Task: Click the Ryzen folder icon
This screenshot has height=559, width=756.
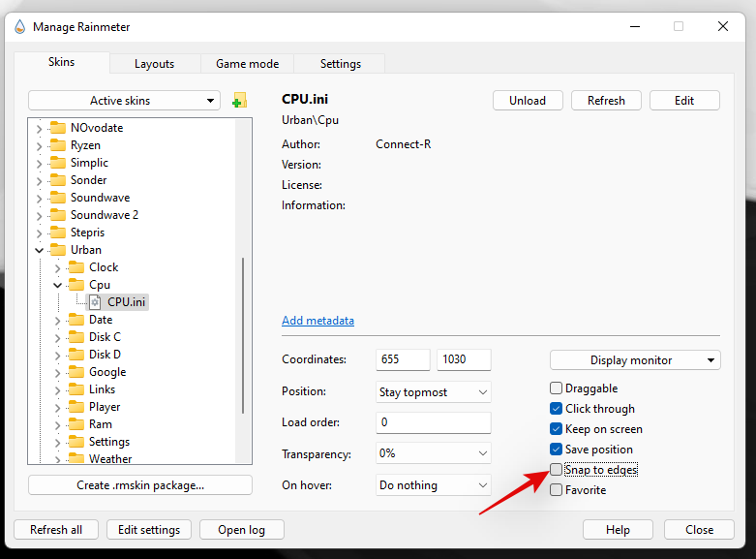Action: [58, 144]
